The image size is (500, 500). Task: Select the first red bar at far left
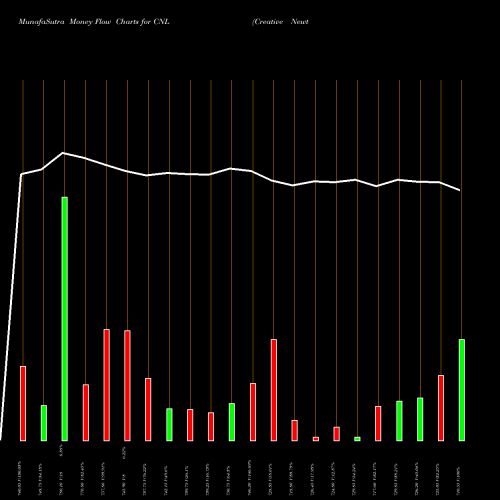click(x=23, y=404)
